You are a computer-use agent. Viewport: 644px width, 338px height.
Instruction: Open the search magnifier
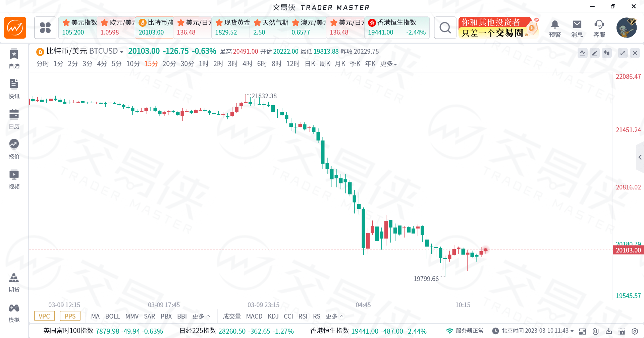(445, 27)
